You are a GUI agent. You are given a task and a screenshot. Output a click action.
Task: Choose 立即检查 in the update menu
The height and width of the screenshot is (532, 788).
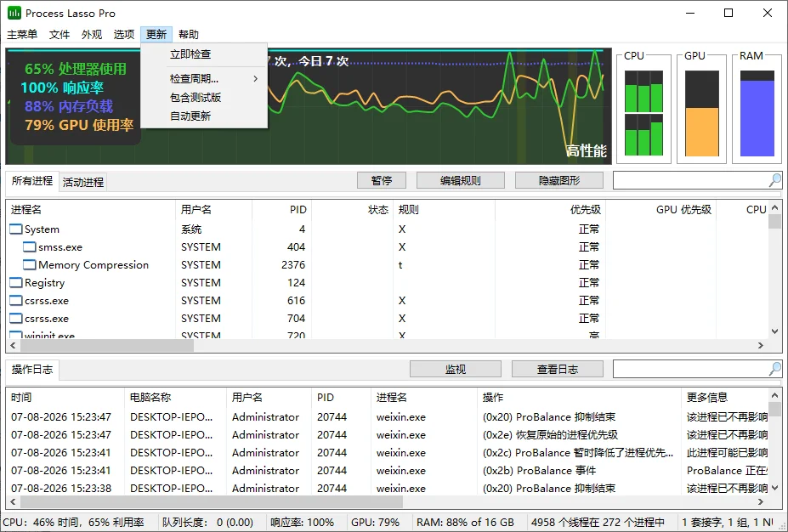(x=203, y=54)
